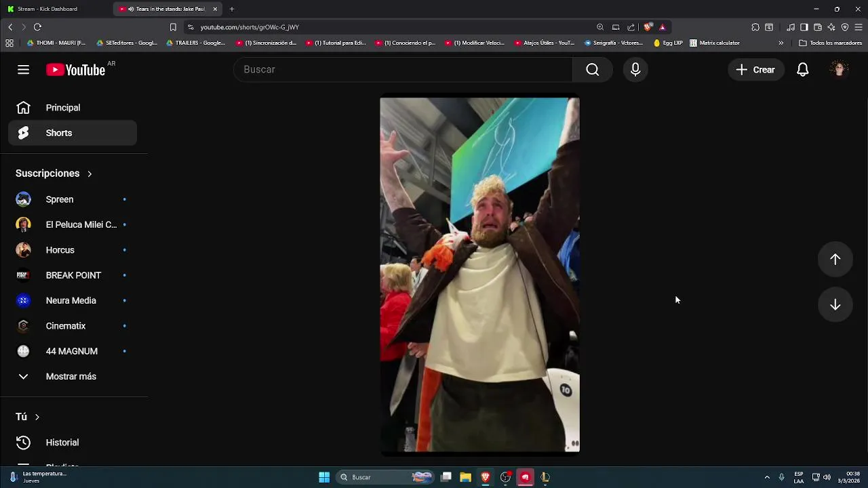This screenshot has width=868, height=488.
Task: Show hidden bookmarks chevron
Action: [x=781, y=43]
